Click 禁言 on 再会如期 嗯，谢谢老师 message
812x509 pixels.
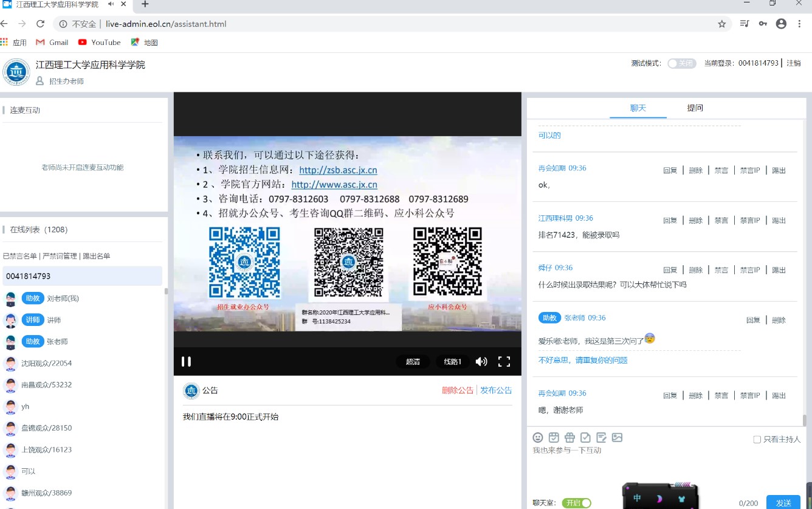pos(721,395)
